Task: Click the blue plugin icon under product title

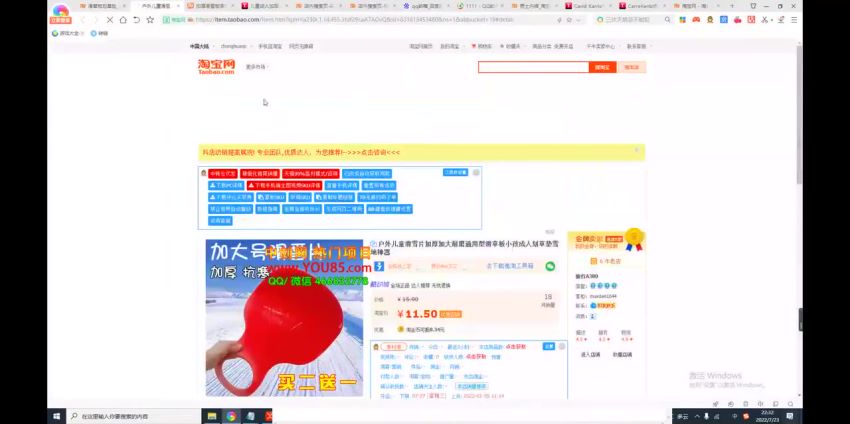Action: click(x=379, y=266)
